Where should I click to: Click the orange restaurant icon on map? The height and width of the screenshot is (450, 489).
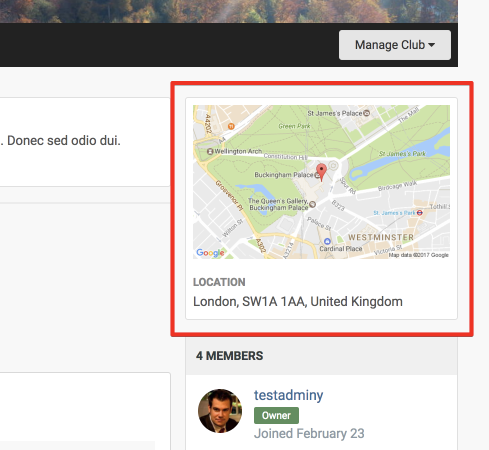[x=231, y=126]
